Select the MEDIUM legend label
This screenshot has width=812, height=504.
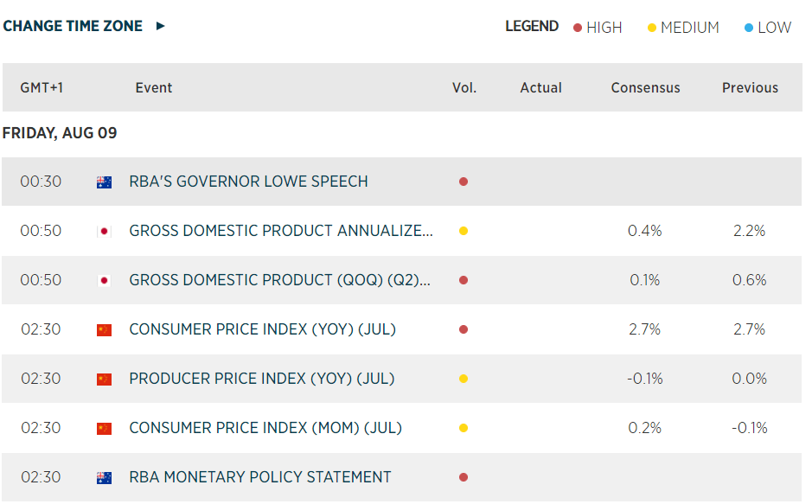[x=690, y=28]
